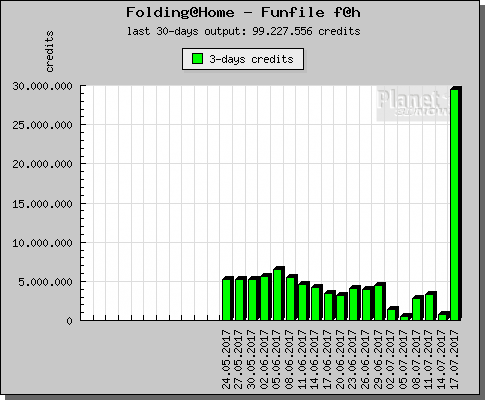485x400 pixels.
Task: Click the 05.07.2017 date label
Action: coord(404,359)
